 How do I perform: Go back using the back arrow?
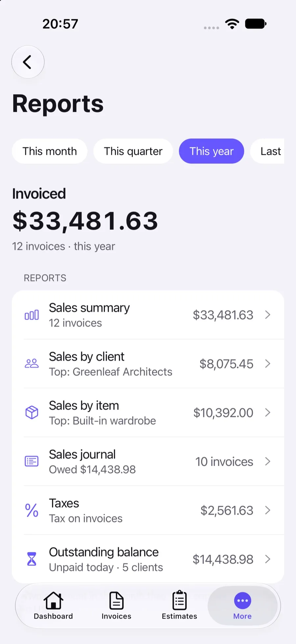click(x=28, y=62)
